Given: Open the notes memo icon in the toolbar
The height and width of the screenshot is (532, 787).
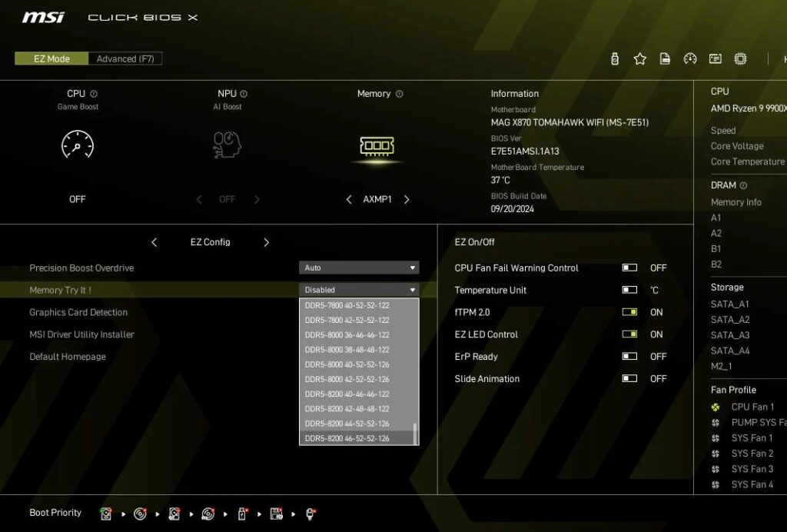Looking at the screenshot, I should point(716,58).
